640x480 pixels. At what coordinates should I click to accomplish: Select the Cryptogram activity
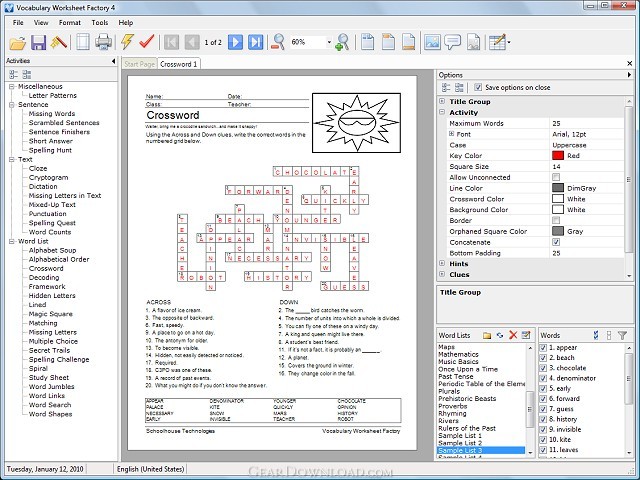pos(49,178)
